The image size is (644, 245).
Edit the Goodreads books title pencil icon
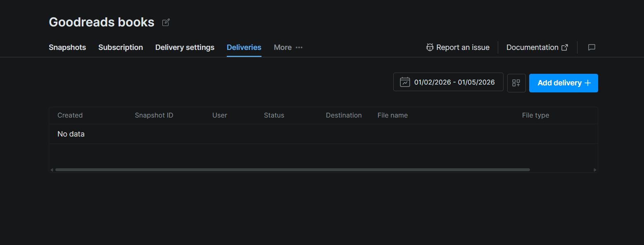coord(166,22)
